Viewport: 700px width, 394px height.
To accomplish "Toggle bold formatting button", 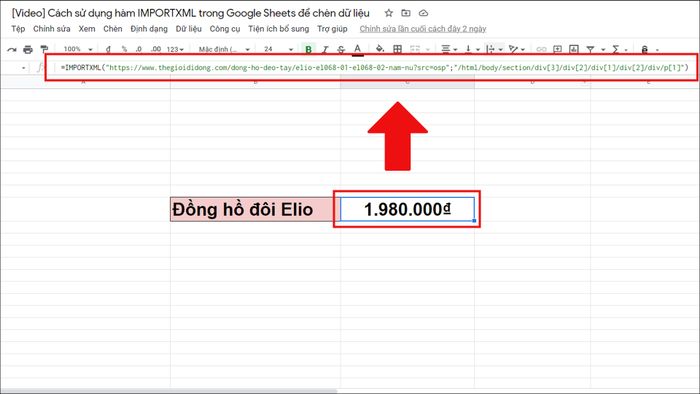I will 308,49.
